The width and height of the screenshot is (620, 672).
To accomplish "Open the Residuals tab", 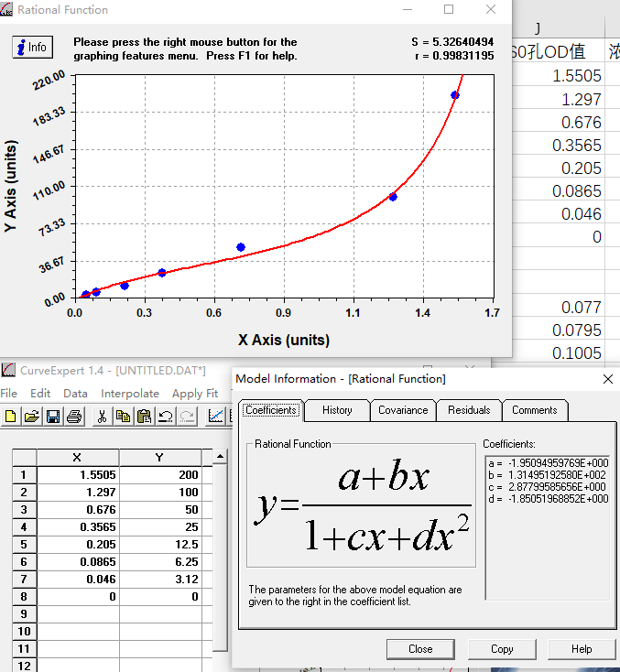I will (x=469, y=410).
